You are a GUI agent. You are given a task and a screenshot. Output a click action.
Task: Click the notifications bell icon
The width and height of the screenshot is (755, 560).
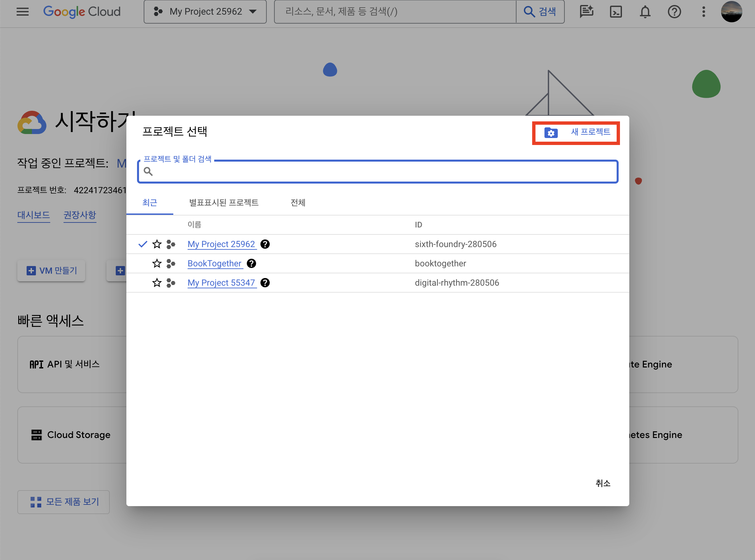(645, 12)
